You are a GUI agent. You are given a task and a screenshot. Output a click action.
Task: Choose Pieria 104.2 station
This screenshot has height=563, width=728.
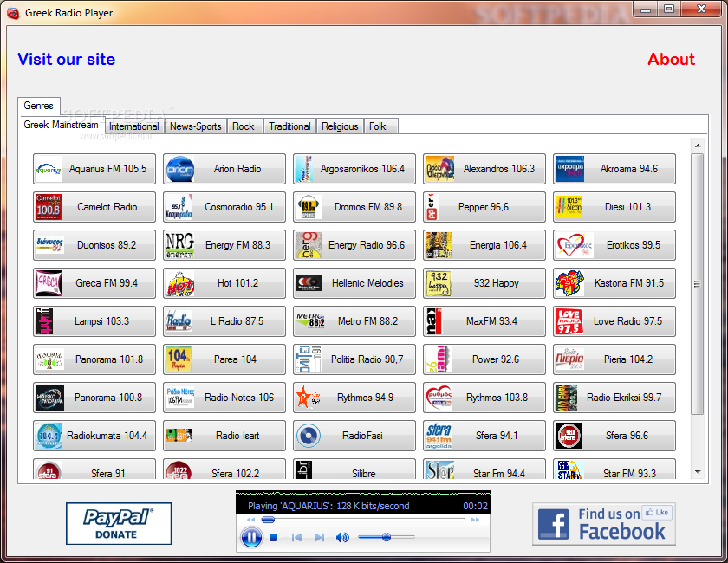614,359
